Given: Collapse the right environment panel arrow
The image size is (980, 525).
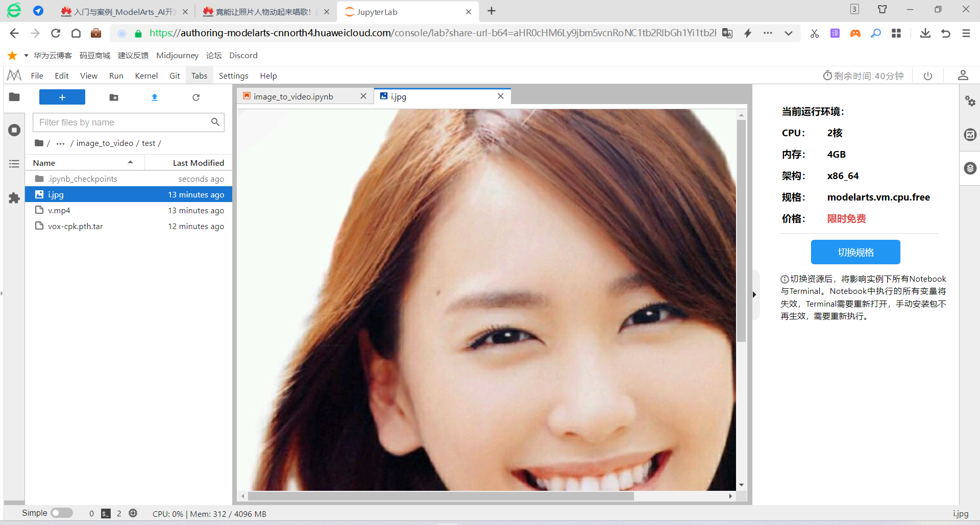Looking at the screenshot, I should [x=754, y=294].
